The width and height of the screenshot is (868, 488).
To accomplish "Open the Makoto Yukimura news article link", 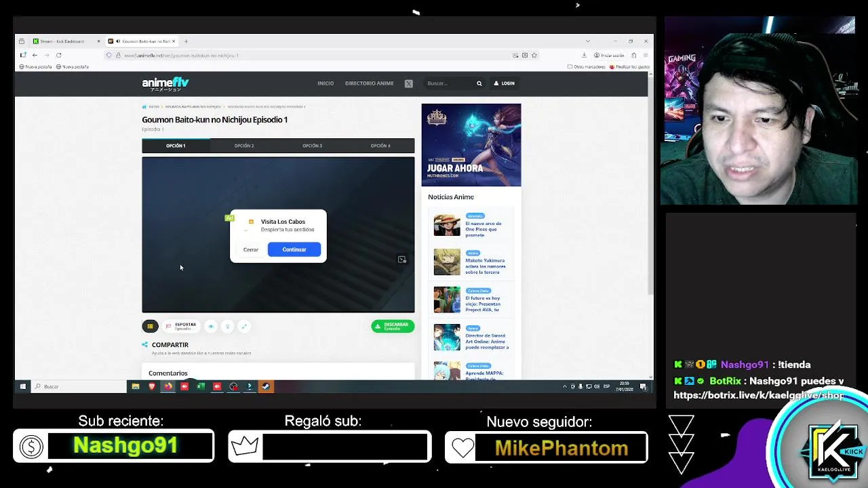I will coord(485,266).
